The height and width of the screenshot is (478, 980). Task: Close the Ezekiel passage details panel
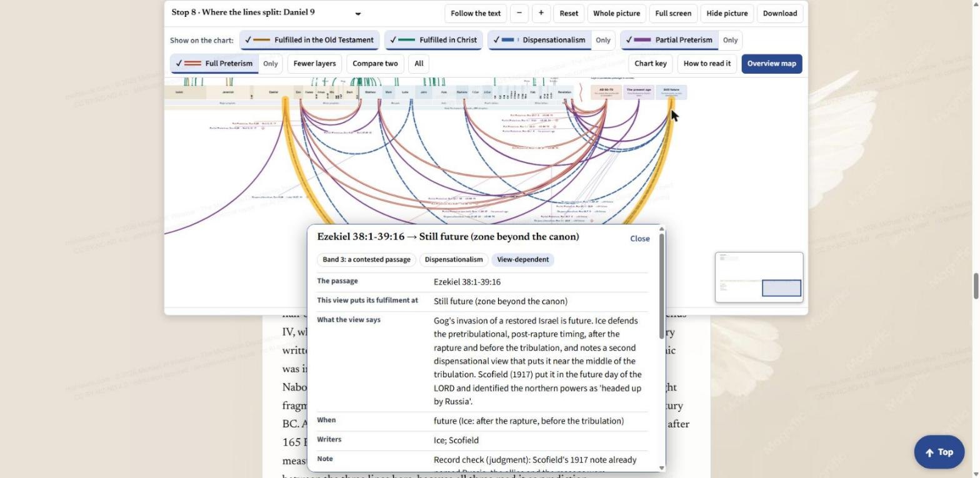(640, 238)
